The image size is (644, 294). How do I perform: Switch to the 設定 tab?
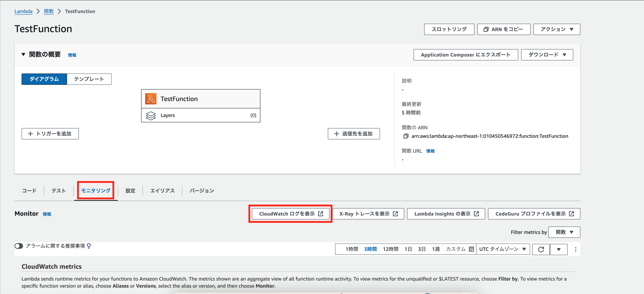coord(130,191)
